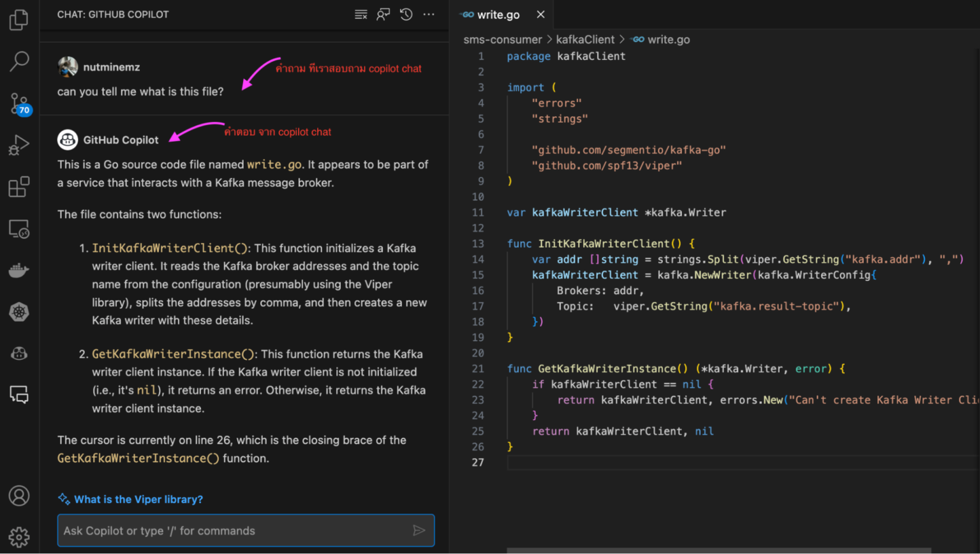The width and height of the screenshot is (980, 554).
Task: Open the Docker whale icon view
Action: click(x=19, y=270)
